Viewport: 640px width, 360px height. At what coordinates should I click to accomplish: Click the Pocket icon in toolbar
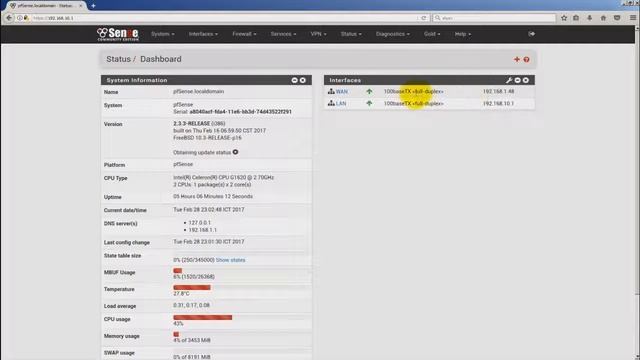[617, 18]
